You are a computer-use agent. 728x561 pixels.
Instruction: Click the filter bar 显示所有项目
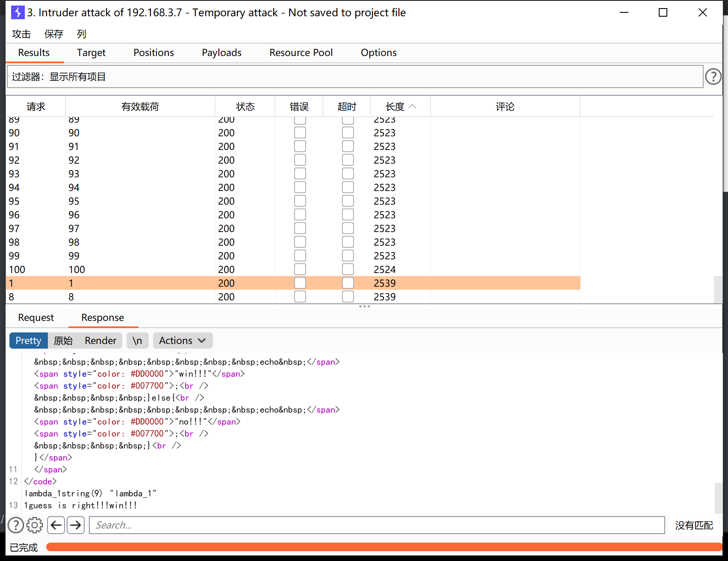(x=355, y=76)
